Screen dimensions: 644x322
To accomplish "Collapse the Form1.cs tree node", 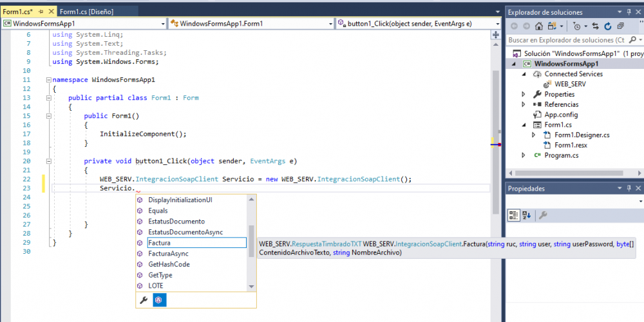I will point(524,125).
